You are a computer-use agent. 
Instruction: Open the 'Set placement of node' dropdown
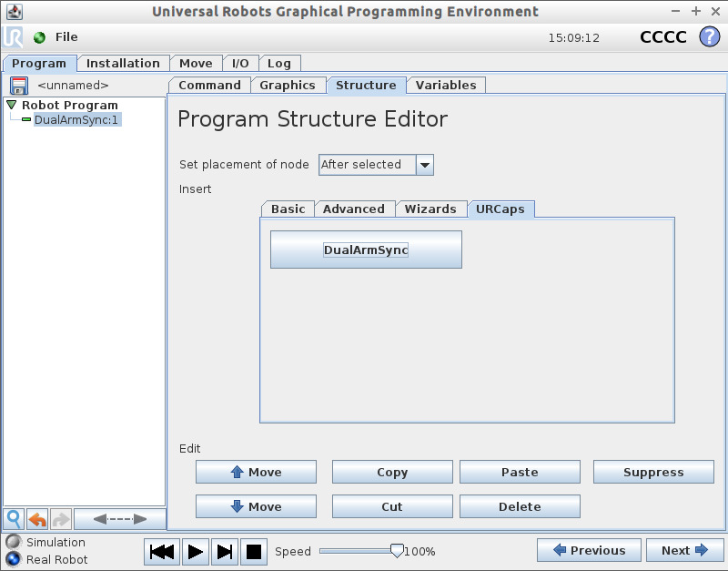424,165
